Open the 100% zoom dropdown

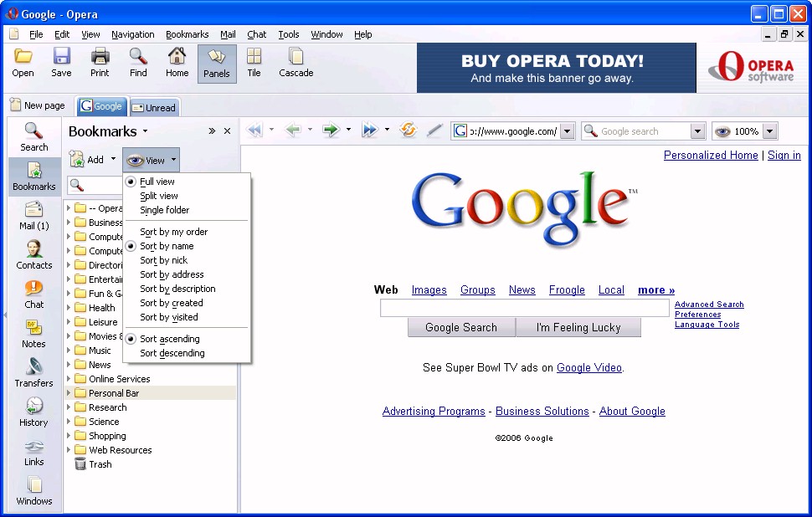coord(770,131)
